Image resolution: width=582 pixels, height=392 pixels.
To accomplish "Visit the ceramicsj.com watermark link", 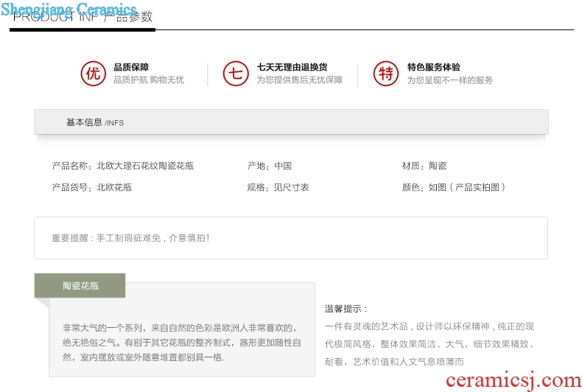I will (513, 380).
